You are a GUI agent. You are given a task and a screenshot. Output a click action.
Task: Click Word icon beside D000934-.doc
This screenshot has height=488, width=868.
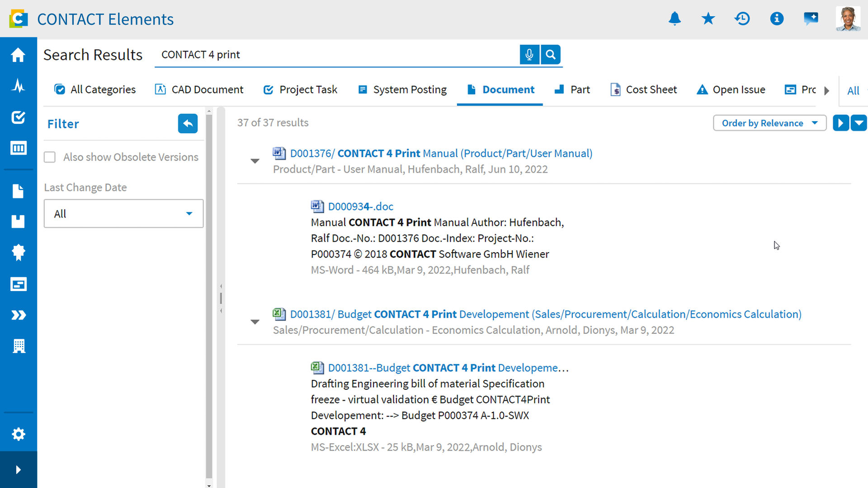[317, 206]
